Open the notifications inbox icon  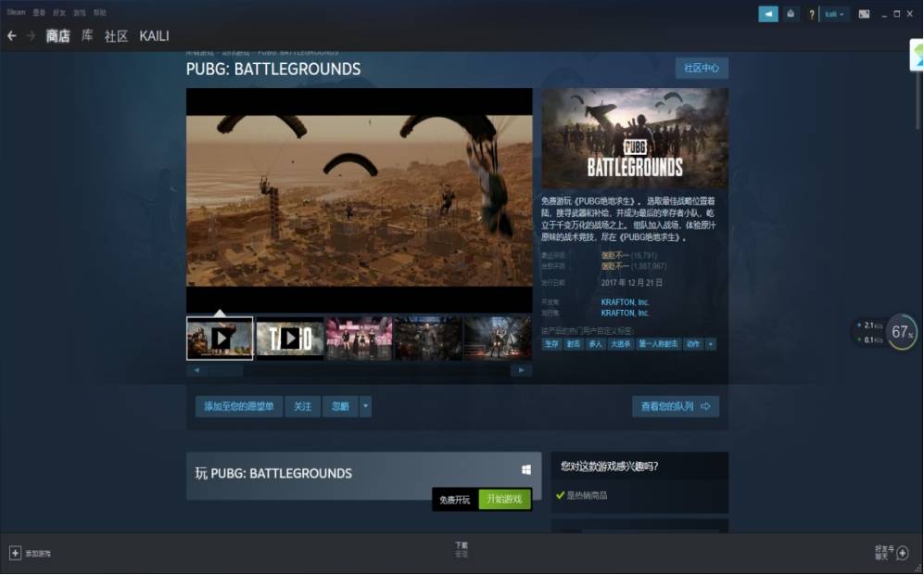[791, 14]
